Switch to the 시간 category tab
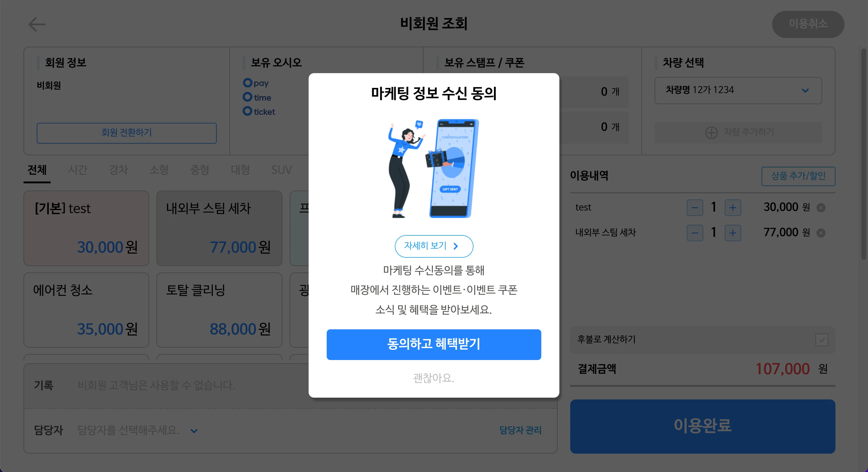 [x=77, y=170]
